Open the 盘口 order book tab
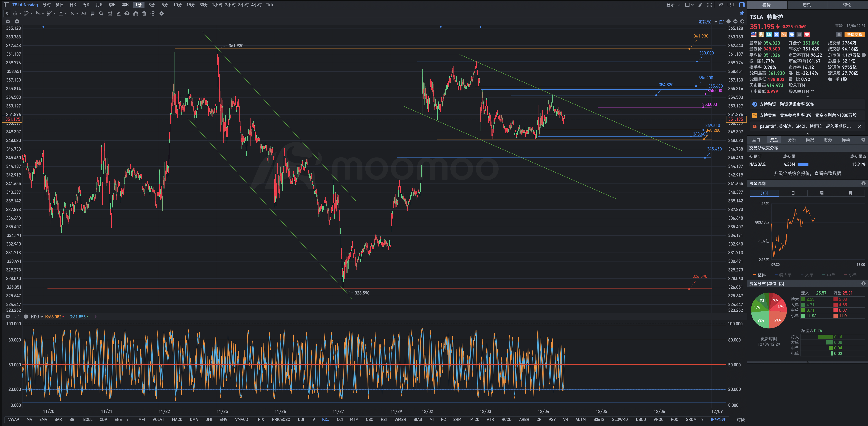The height and width of the screenshot is (426, 868). [756, 139]
